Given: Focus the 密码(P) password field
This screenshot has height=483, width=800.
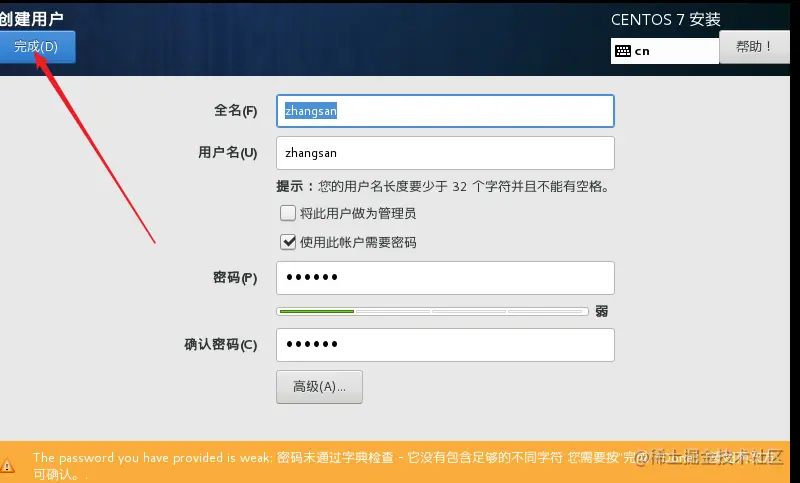Looking at the screenshot, I should click(x=445, y=278).
